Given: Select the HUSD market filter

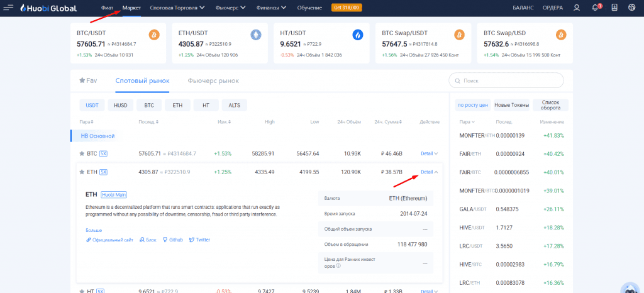Looking at the screenshot, I should (x=121, y=105).
